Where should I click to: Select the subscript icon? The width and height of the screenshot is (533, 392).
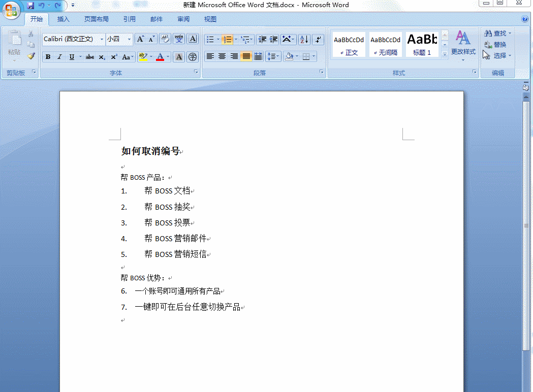click(102, 56)
